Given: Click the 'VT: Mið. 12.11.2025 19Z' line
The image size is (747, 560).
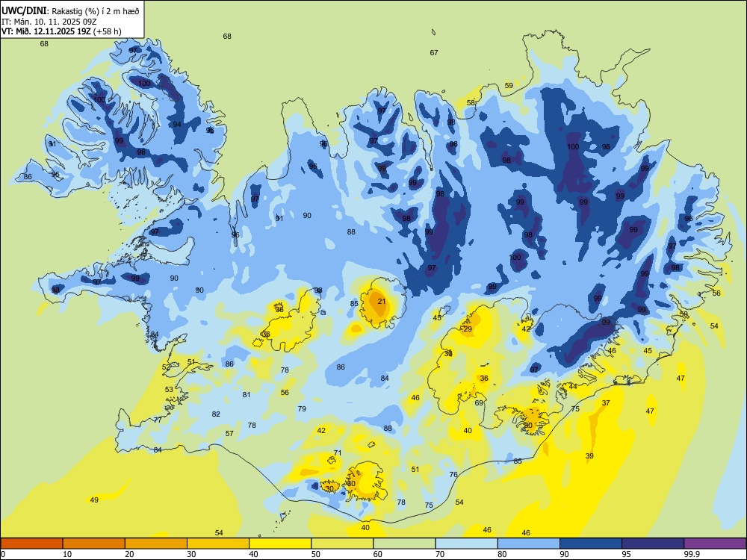Looking at the screenshot, I should tap(46, 31).
